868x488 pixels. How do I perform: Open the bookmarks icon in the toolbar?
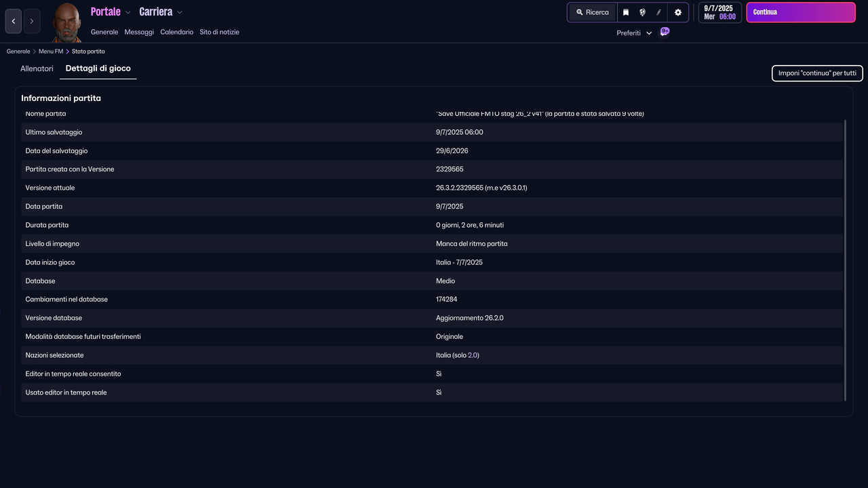626,12
